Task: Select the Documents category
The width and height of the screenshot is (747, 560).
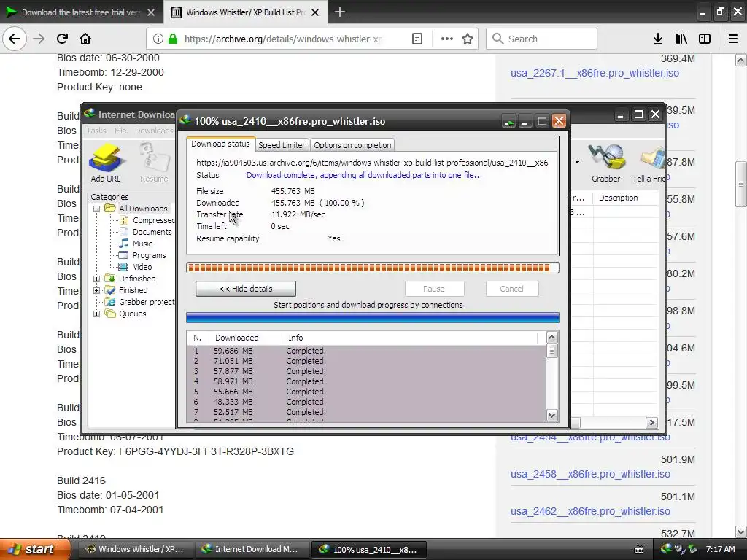Action: (x=146, y=232)
